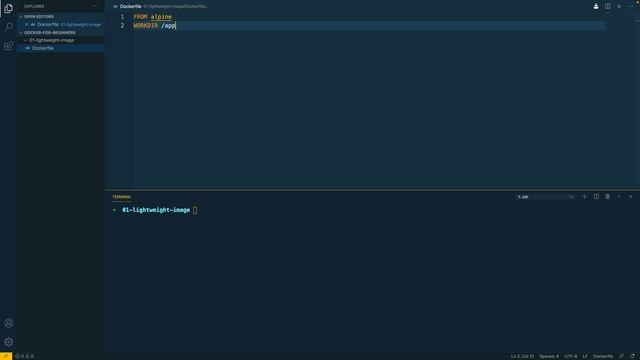Viewport: 640px width, 360px height.
Task: Click the alpine image name on line 1
Action: [x=161, y=17]
